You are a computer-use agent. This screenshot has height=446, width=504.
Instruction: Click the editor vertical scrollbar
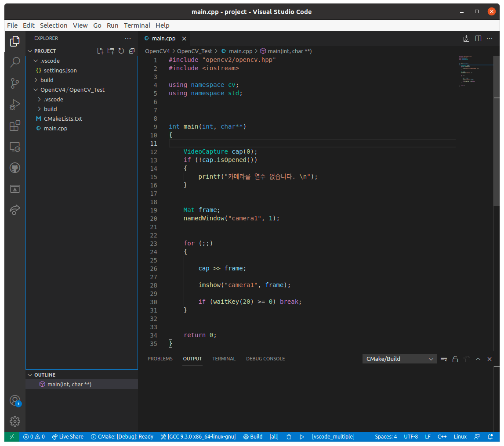497,131
